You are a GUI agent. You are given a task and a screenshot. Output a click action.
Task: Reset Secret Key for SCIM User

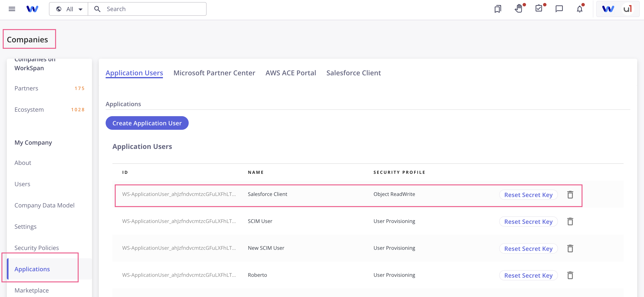(528, 221)
